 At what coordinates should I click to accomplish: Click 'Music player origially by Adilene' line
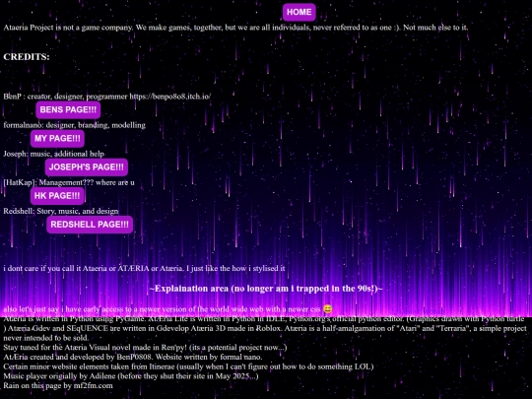[x=131, y=376]
